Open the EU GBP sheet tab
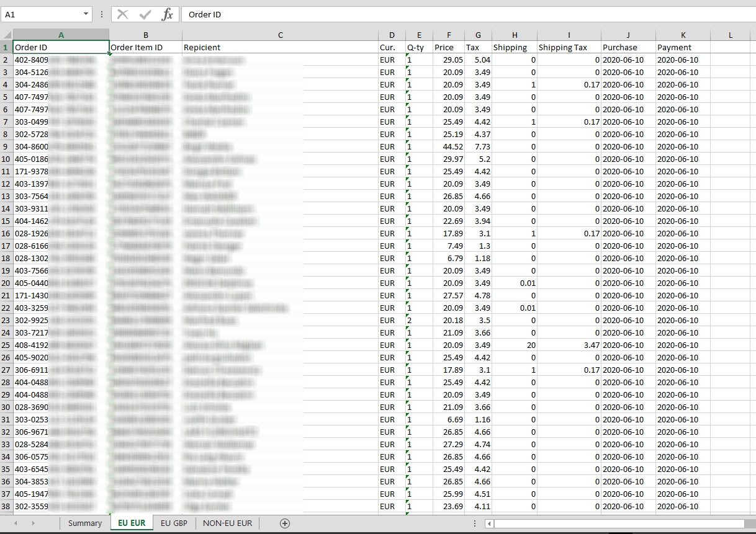This screenshot has width=756, height=534. [174, 523]
